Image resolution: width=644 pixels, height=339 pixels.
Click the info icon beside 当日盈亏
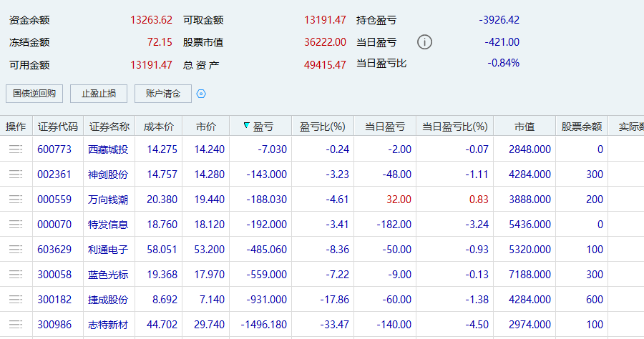point(424,41)
